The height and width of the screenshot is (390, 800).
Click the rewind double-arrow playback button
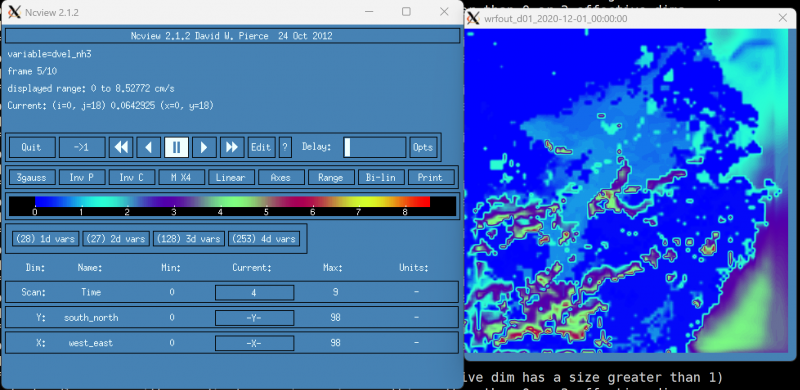coord(121,148)
